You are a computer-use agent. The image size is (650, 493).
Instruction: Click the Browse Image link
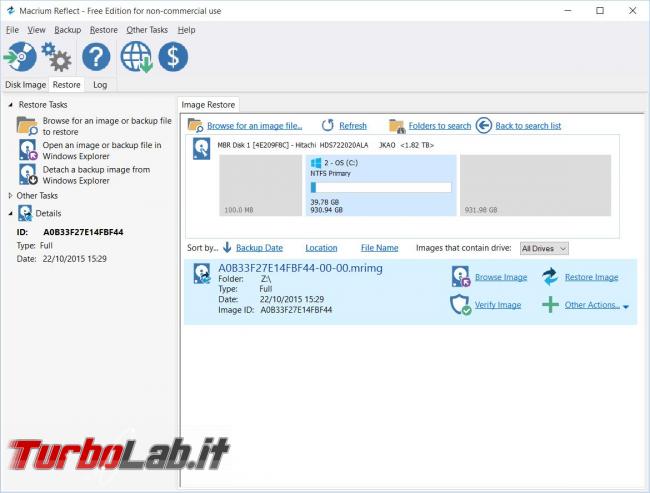pyautogui.click(x=501, y=277)
